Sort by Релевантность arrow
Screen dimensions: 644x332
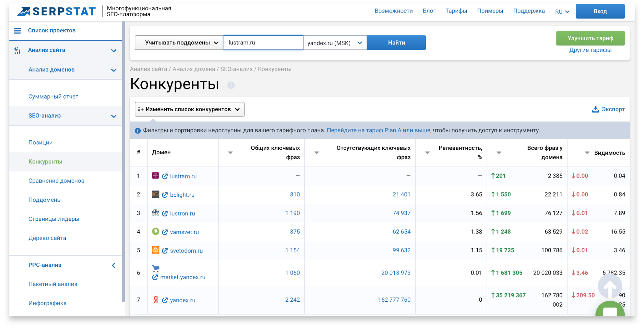[427, 153]
